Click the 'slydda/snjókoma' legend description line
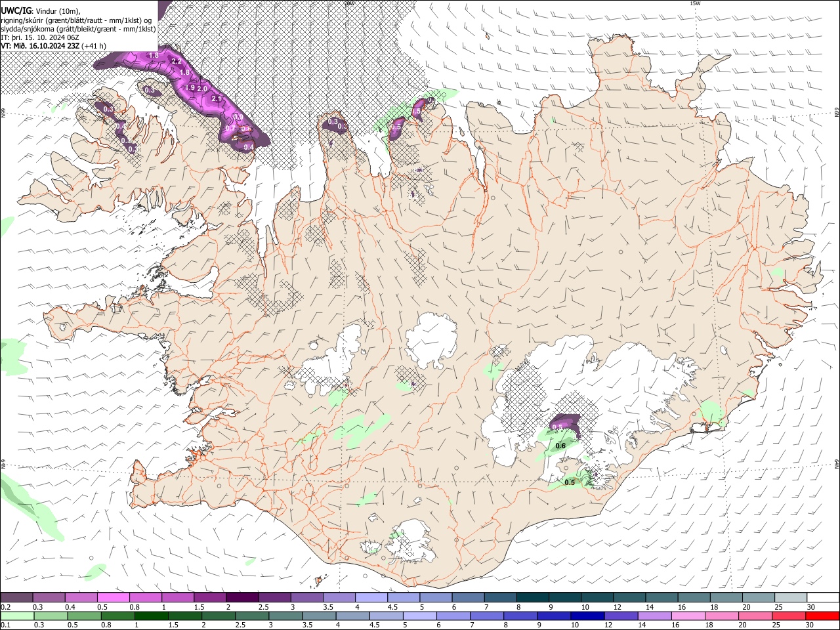The height and width of the screenshot is (630, 840). 78,30
